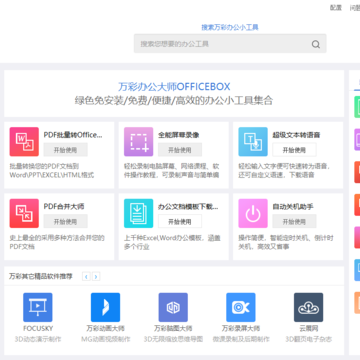Click the 超级文本转语音 title text
Image resolution: width=360 pixels, height=360 pixels.
(296, 135)
